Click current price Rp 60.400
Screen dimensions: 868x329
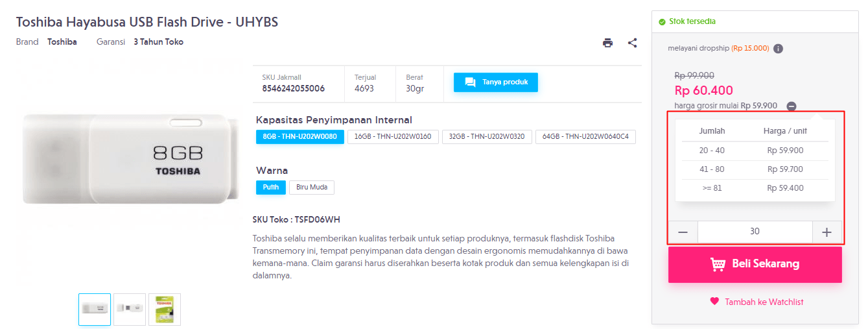(x=704, y=91)
